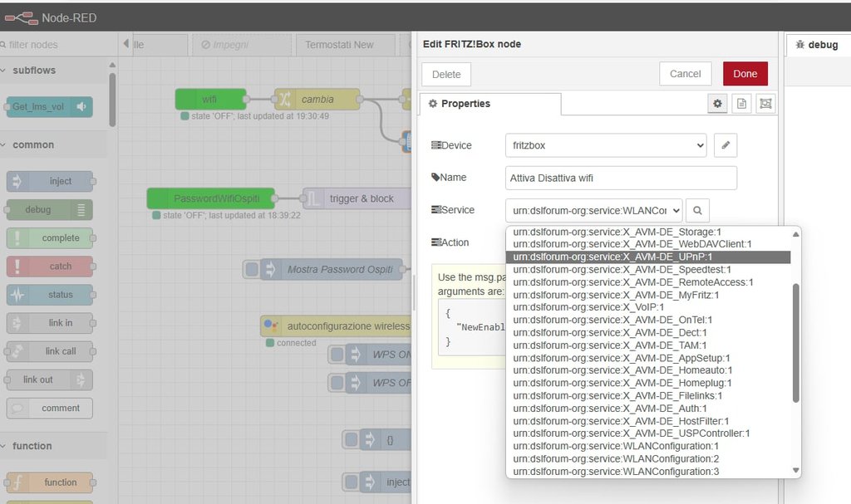Select X_AVM-DE_HostFilter:1 in service list
The height and width of the screenshot is (504, 851).
coord(648,422)
